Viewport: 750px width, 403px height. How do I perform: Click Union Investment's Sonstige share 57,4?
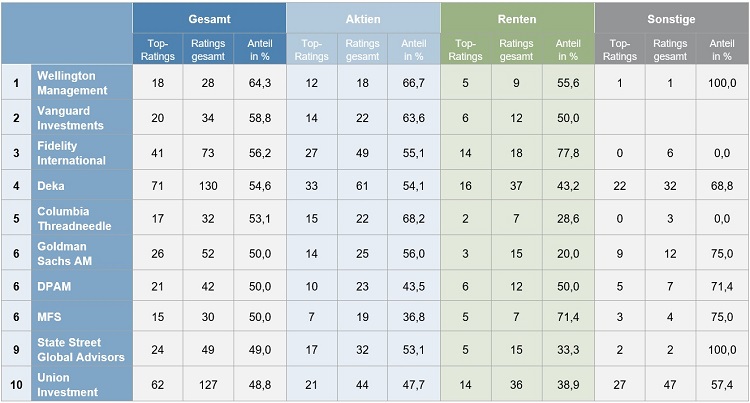(722, 384)
